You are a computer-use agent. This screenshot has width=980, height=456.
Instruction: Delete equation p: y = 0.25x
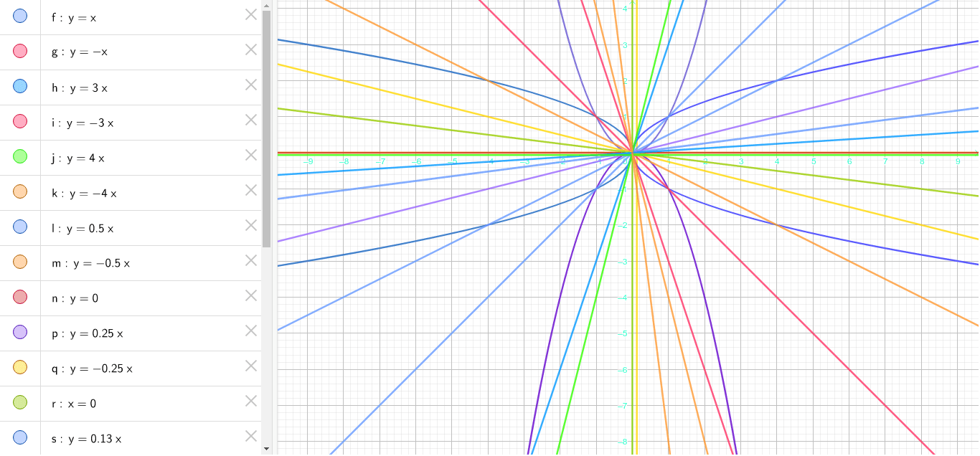pyautogui.click(x=251, y=331)
